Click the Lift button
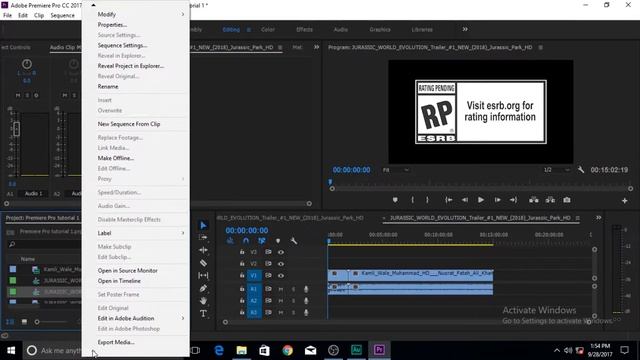 pos(533,200)
